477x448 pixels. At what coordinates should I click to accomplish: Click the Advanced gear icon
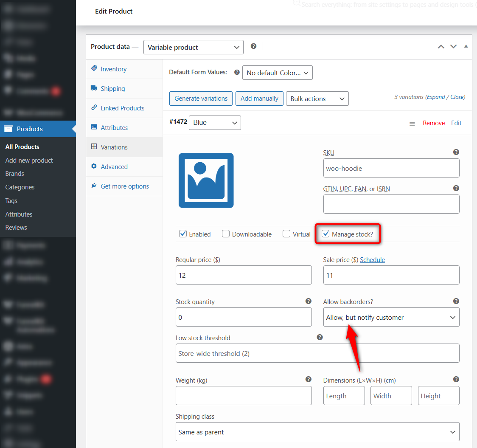pos(94,166)
